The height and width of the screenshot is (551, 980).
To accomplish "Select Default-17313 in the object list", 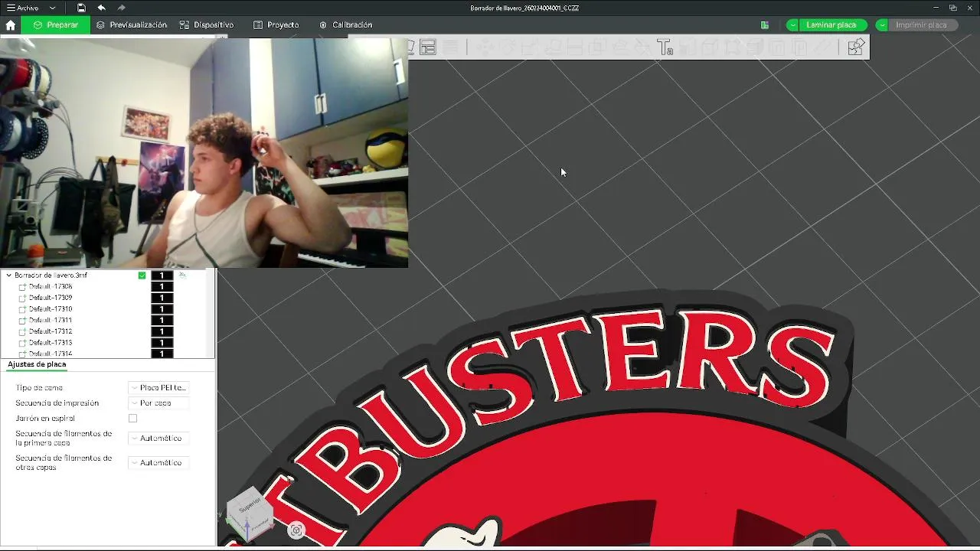I will coord(51,343).
